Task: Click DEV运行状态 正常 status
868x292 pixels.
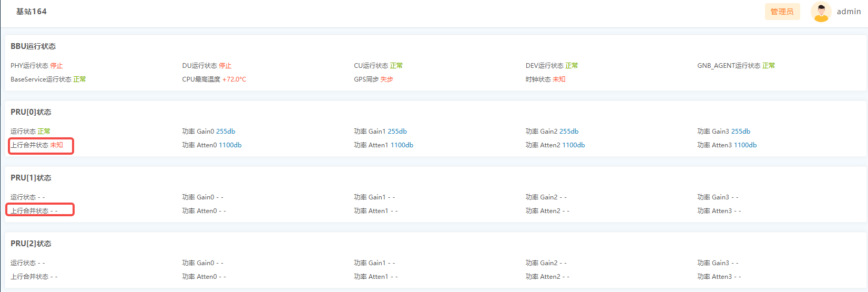Action: (552, 66)
